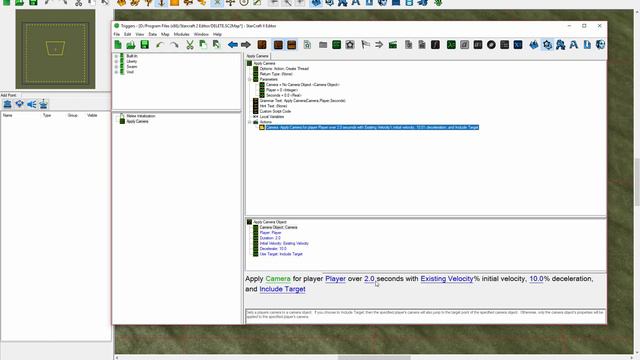Click the main editor vertical scrollbar

coord(637,182)
